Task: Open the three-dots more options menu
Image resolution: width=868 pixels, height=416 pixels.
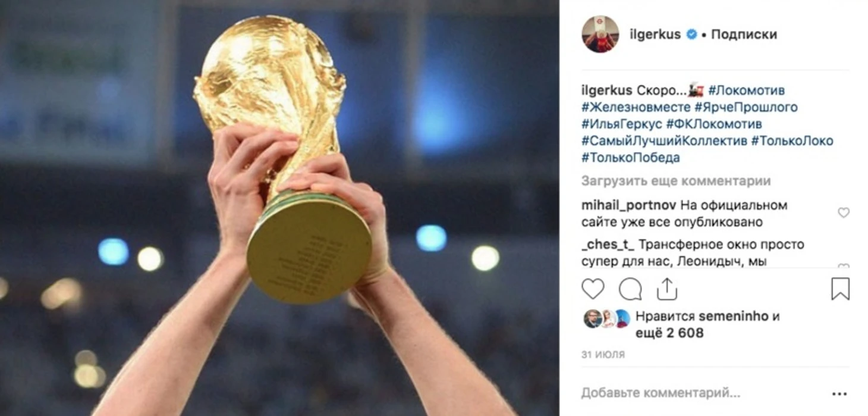Action: (x=839, y=393)
